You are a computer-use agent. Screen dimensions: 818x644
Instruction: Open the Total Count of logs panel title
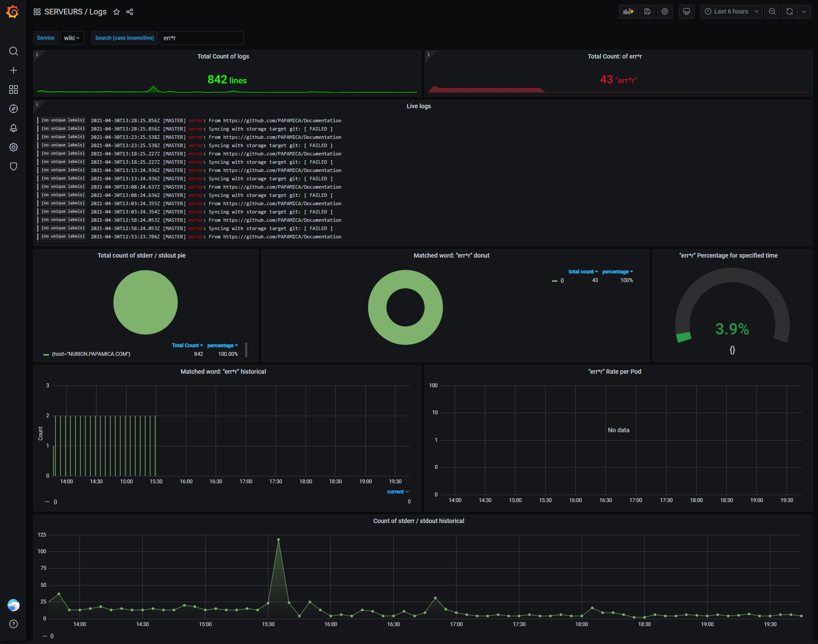[x=223, y=56]
